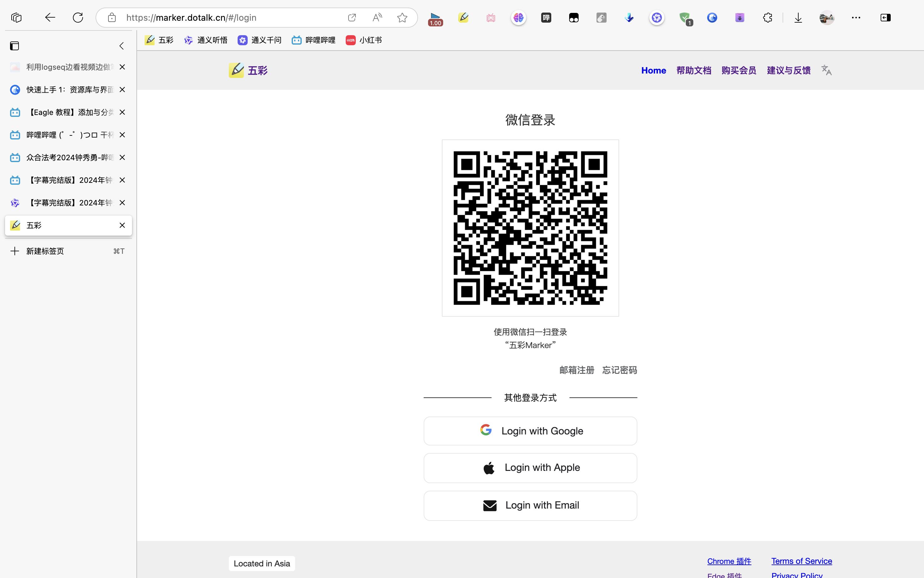Add page to favorites star icon
Viewport: 924px width, 578px height.
click(x=402, y=18)
